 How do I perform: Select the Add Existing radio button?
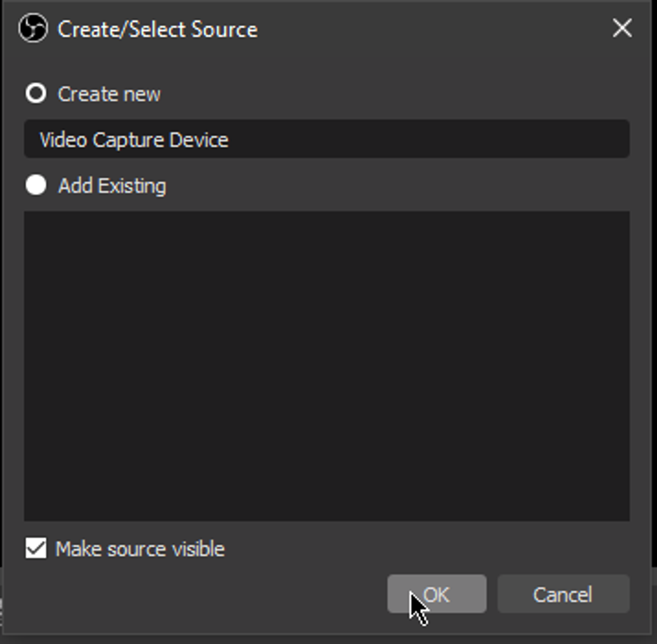coord(36,185)
